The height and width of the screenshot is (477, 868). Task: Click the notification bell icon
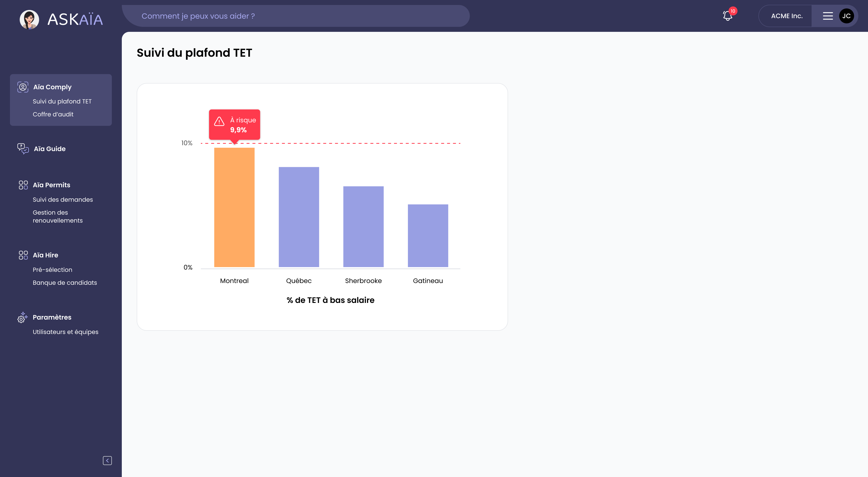728,16
